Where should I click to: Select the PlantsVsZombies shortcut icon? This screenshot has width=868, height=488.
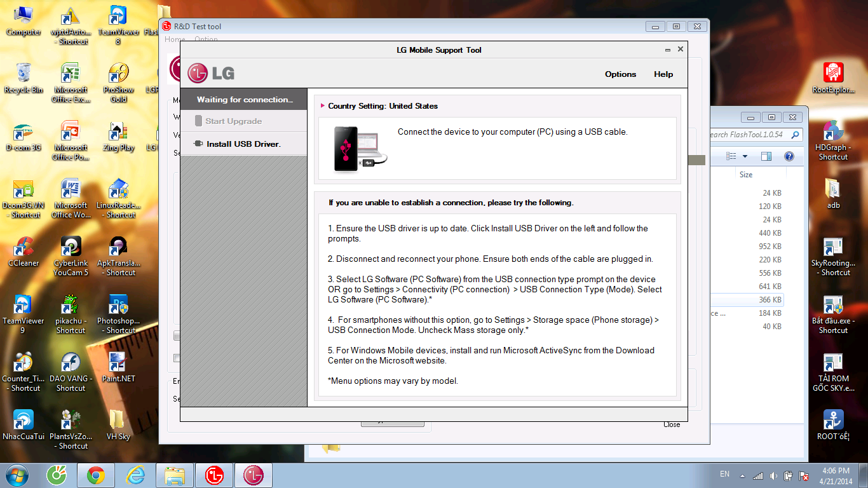pyautogui.click(x=71, y=430)
